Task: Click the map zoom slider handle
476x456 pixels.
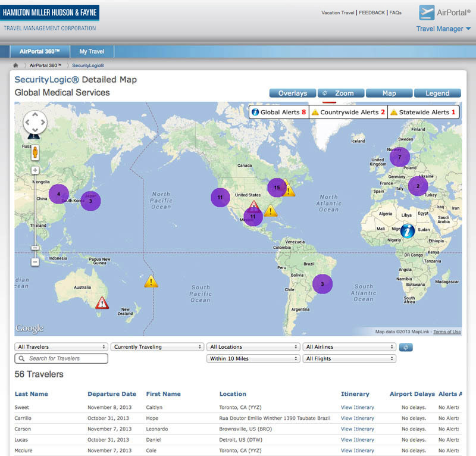Action: (35, 248)
